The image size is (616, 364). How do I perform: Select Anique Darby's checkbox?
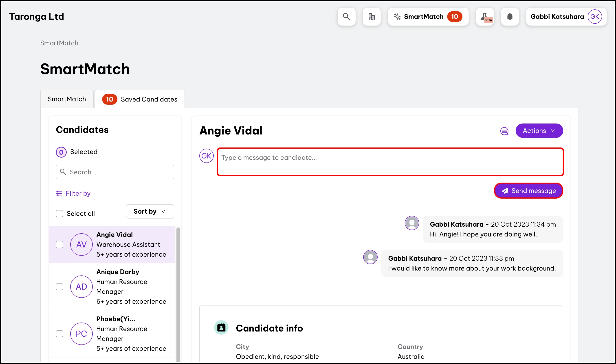click(59, 286)
